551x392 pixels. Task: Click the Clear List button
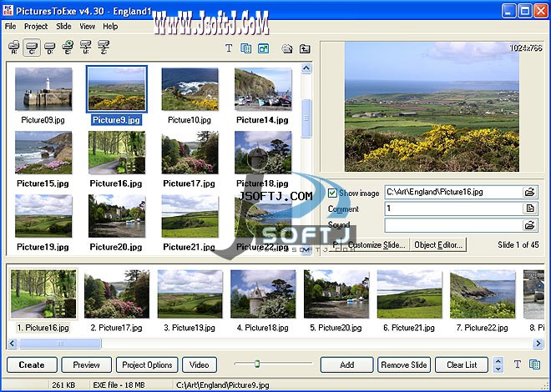coord(462,365)
